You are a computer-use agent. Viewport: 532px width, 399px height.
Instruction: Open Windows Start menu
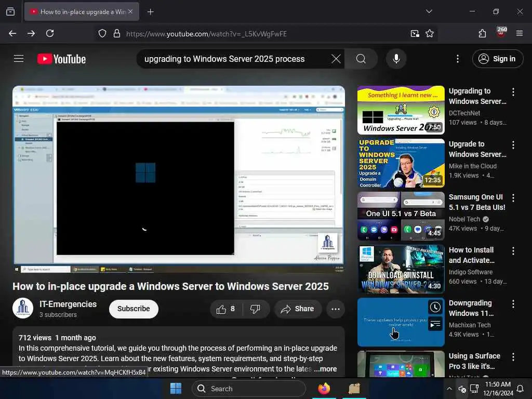pyautogui.click(x=176, y=389)
